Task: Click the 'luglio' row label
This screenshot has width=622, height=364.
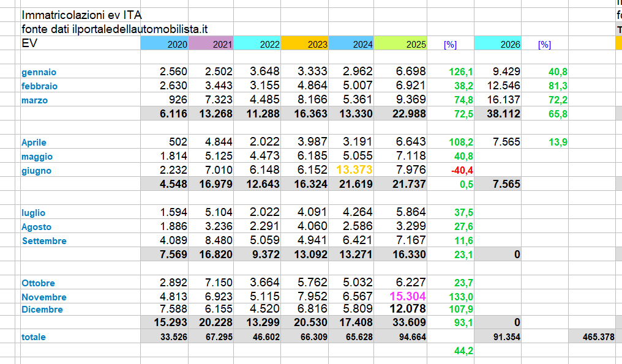Action: tap(33, 213)
